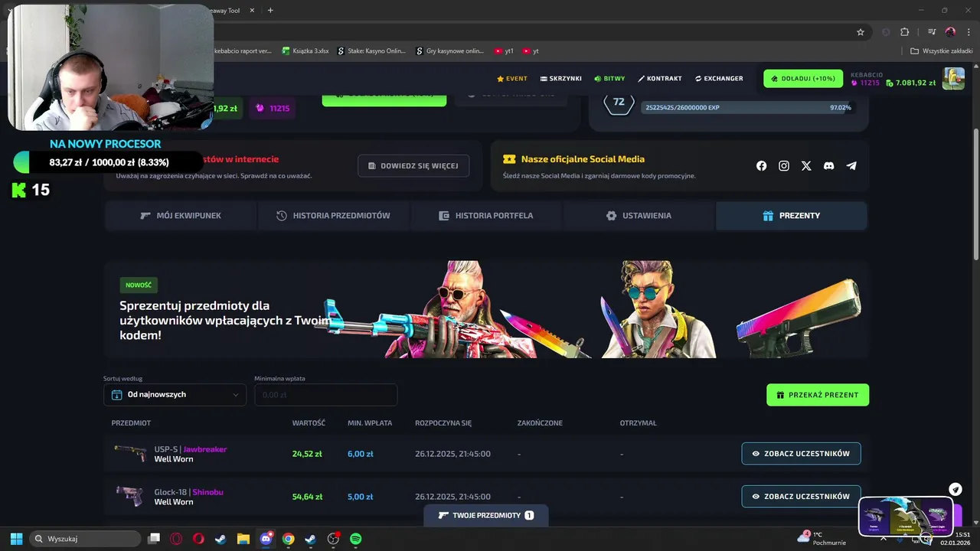Image resolution: width=980 pixels, height=551 pixels.
Task: Open Windows Start menu
Action: [16, 539]
